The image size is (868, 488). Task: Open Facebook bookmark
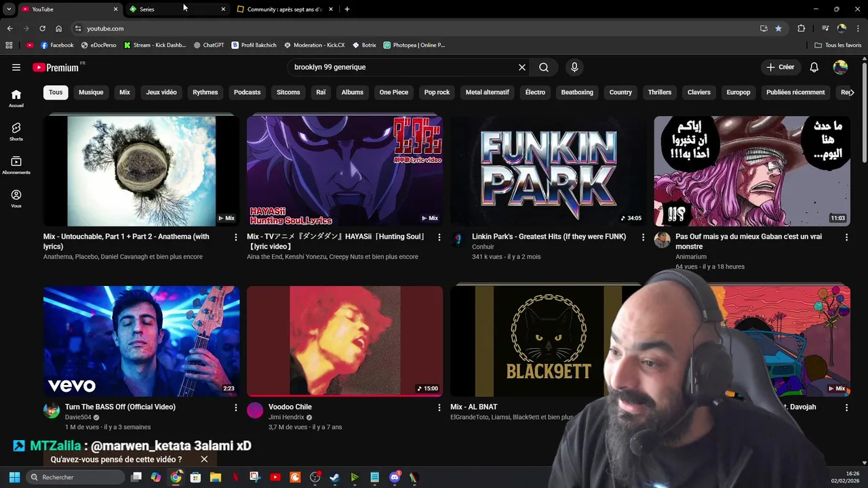tap(57, 45)
